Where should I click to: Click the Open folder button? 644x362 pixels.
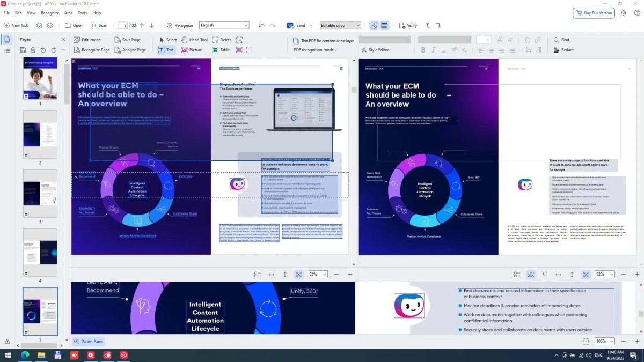tap(74, 25)
